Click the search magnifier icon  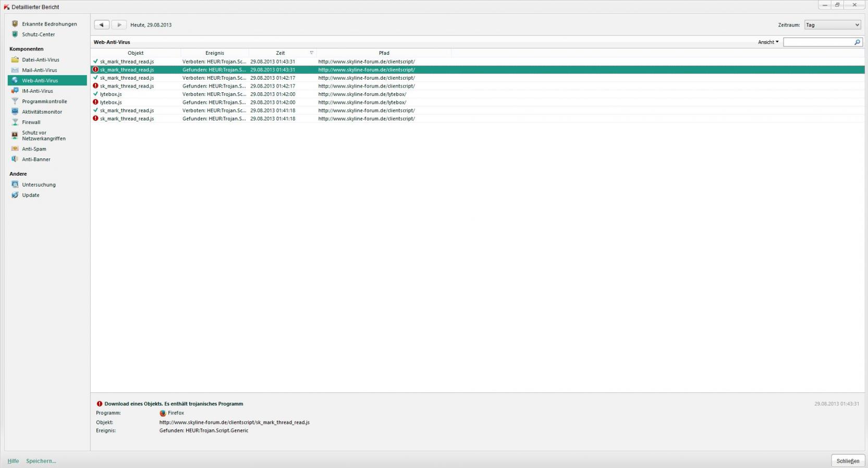click(857, 42)
